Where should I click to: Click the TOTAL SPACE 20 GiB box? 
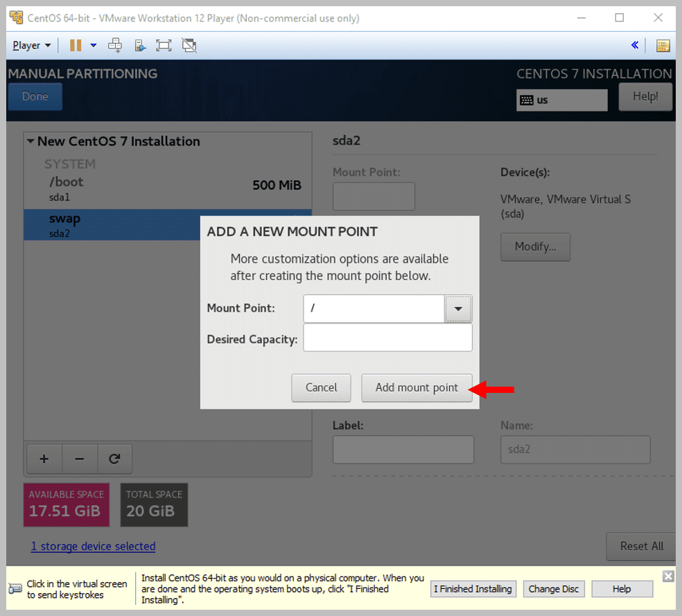pyautogui.click(x=154, y=504)
